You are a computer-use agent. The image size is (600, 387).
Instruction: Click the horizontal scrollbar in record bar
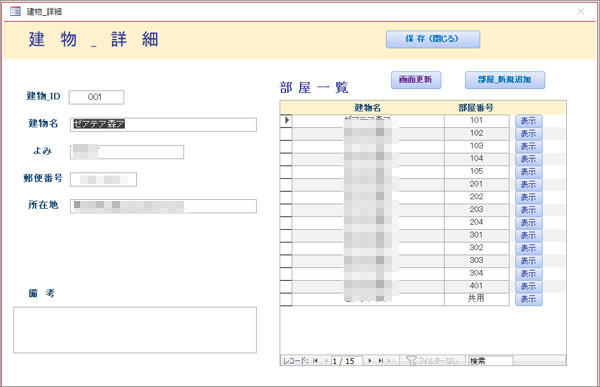coord(540,361)
